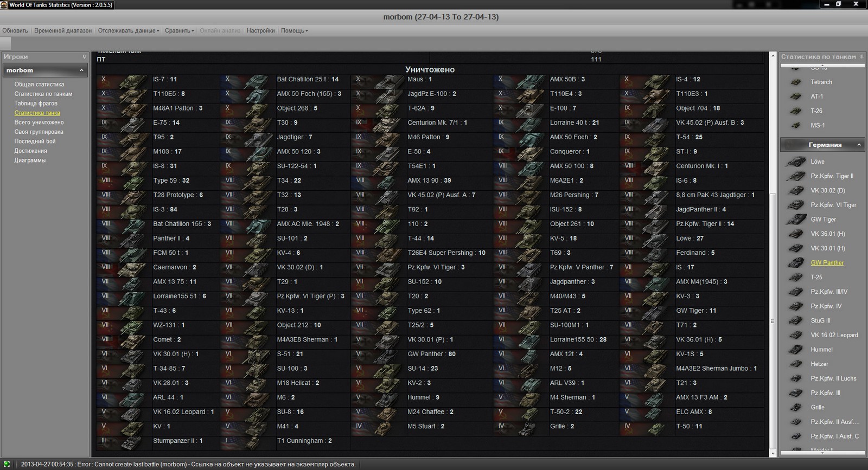This screenshot has width=868, height=470.
Task: Collapse the morbom player section
Action: click(81, 70)
